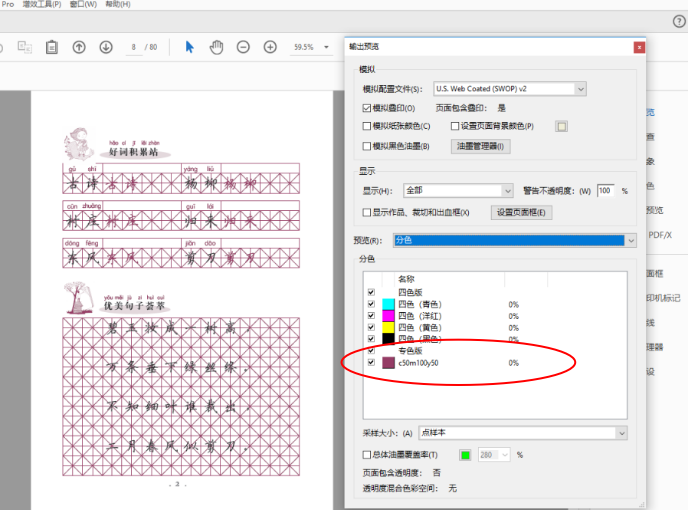This screenshot has height=510, width=688.
Task: Open the 帮助(H) menu
Action: point(118,5)
